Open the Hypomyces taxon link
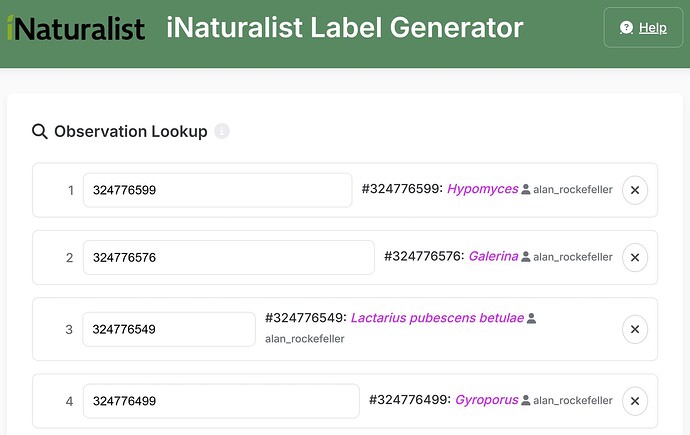 482,188
